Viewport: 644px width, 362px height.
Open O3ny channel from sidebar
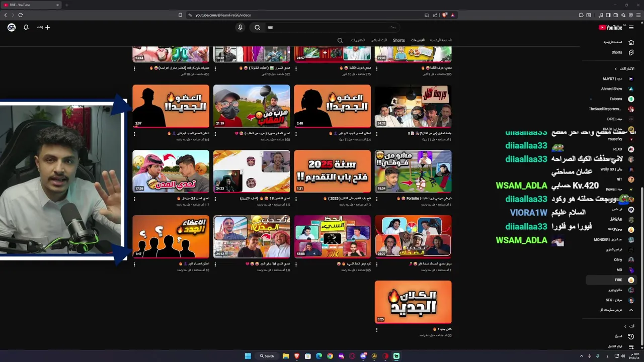point(618,260)
